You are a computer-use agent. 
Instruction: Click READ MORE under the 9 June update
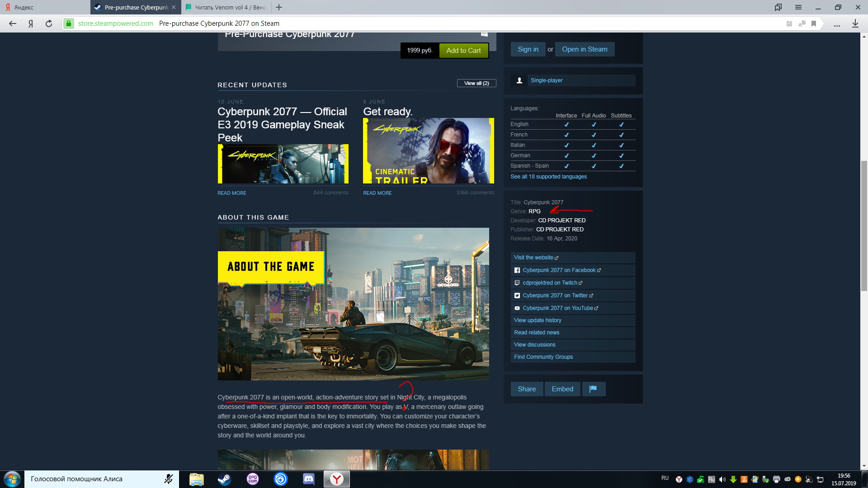[x=377, y=193]
